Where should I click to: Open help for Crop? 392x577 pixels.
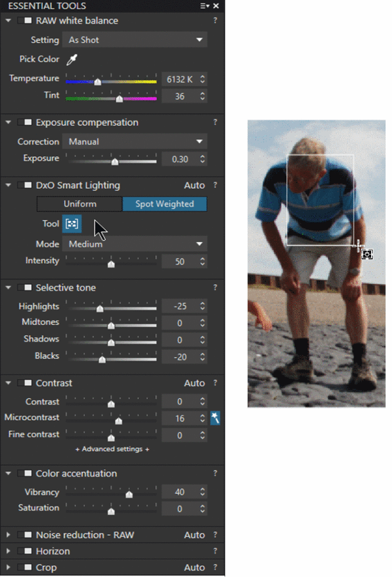coord(215,567)
